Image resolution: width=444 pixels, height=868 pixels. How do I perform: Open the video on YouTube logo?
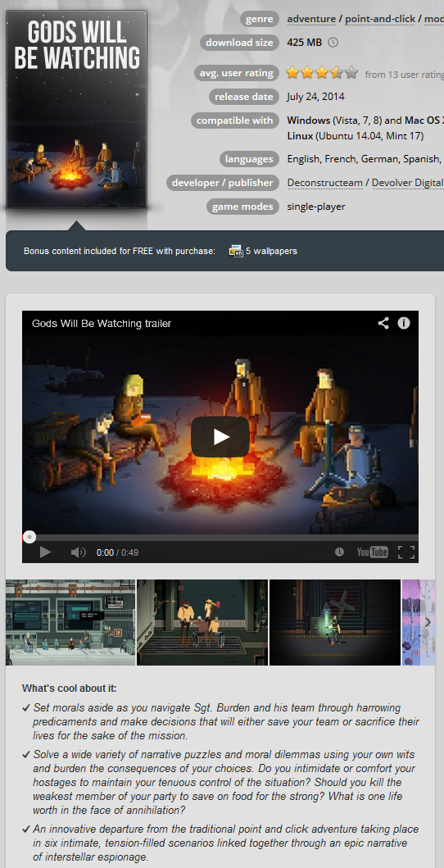[x=372, y=552]
